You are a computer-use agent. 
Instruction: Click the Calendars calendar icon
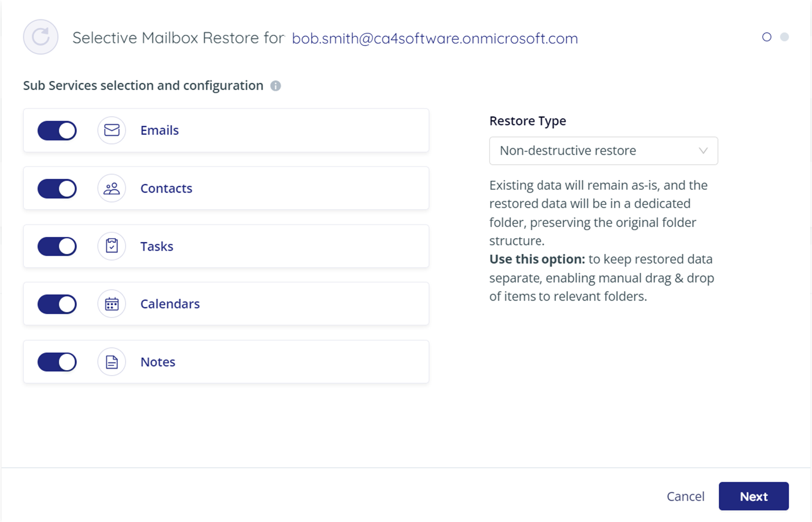[111, 304]
